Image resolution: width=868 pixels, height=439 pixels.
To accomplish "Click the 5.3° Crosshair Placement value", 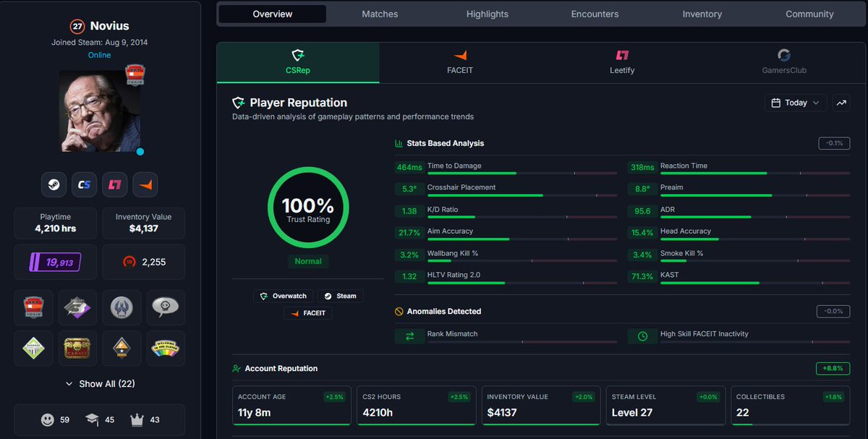I will tap(409, 189).
